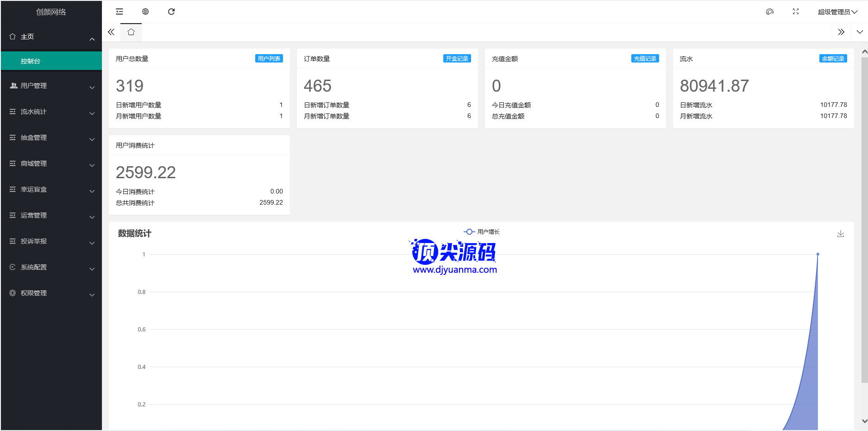Expand the 抽盒管理 sidebar menu

pos(51,138)
